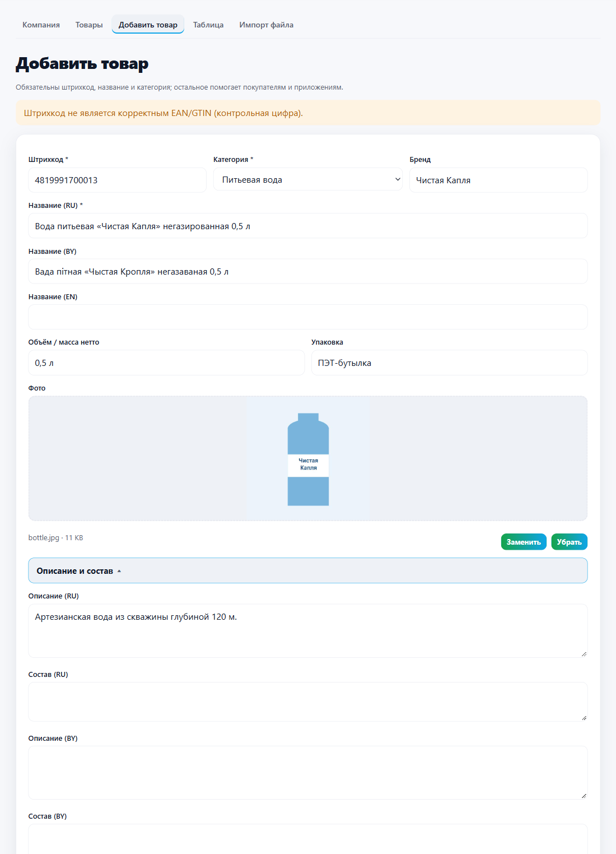Viewport: 616px width, 854px height.
Task: Click the bottle.jpg file name
Action: pos(44,537)
